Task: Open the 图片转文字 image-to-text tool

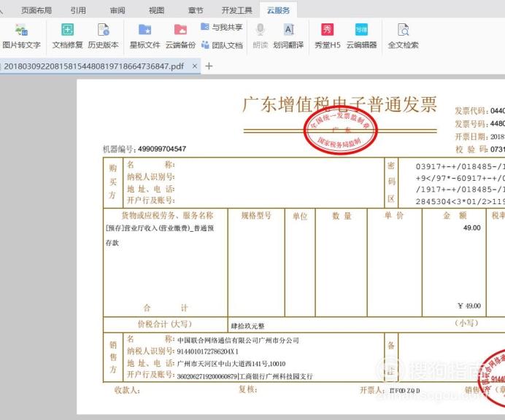Action: click(21, 36)
